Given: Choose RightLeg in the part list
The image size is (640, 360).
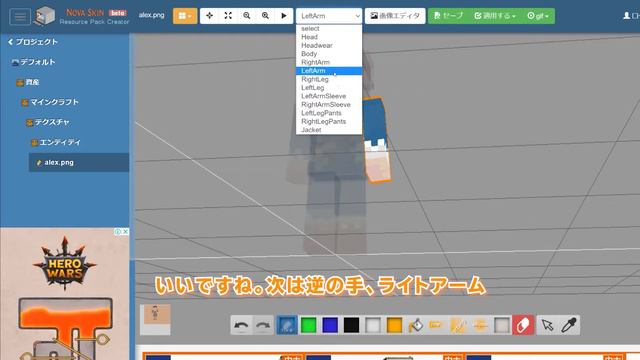Looking at the screenshot, I should (329, 79).
